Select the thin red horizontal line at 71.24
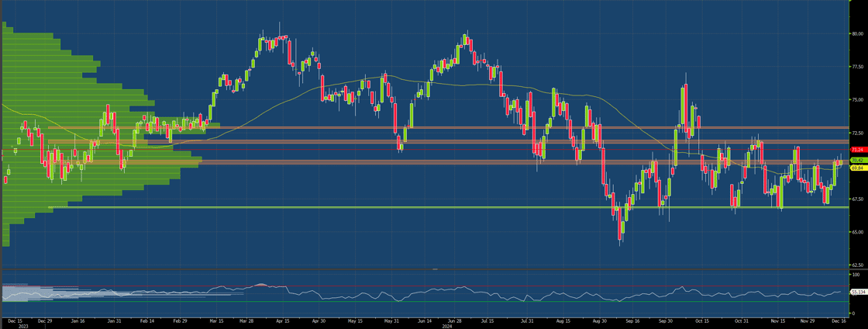The width and height of the screenshot is (868, 329). [x=425, y=150]
